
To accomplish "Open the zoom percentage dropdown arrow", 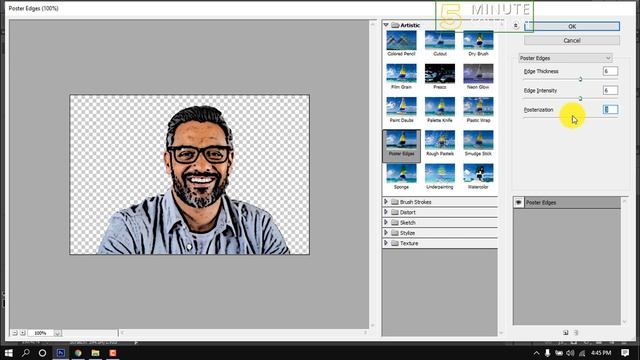I will pos(58,333).
